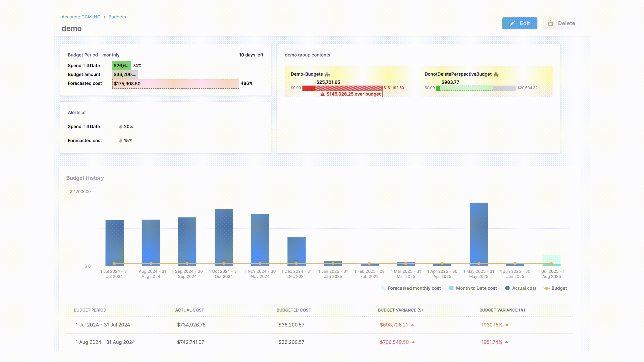Click the trash icon on Delete button
This screenshot has height=362, width=644.
[x=550, y=23]
